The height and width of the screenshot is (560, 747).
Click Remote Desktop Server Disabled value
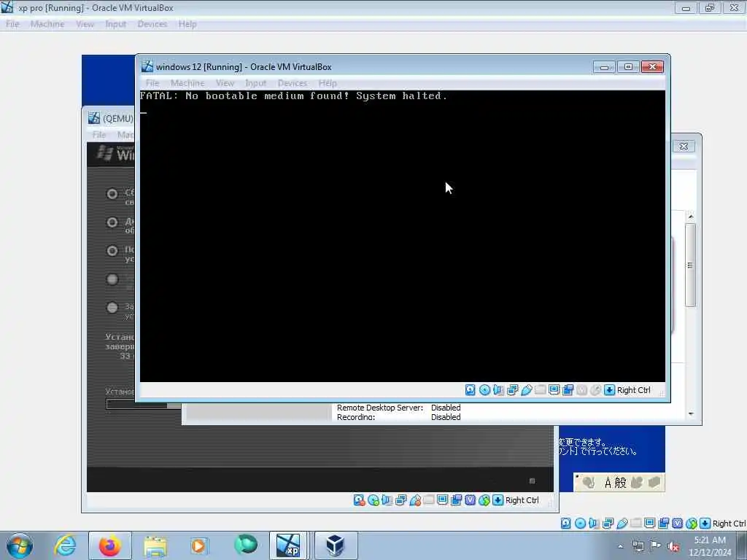pyautogui.click(x=446, y=408)
